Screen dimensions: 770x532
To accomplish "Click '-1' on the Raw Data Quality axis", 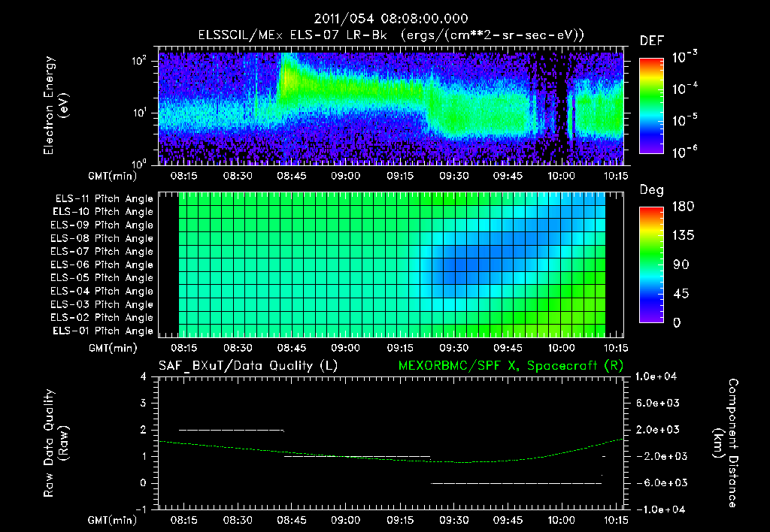I will click(141, 509).
